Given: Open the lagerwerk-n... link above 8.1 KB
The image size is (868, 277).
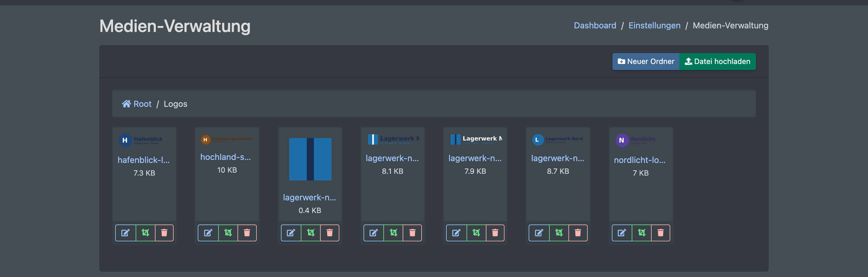Looking at the screenshot, I should pyautogui.click(x=392, y=158).
